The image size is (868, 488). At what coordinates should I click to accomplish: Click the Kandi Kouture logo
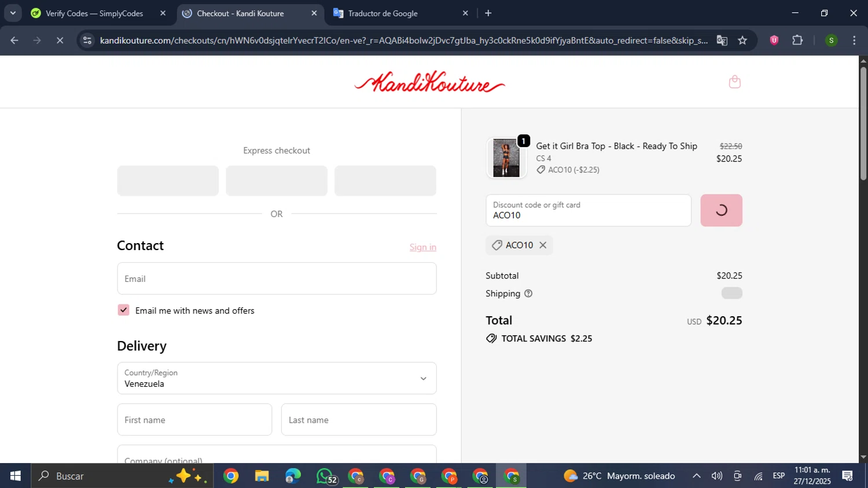[429, 82]
